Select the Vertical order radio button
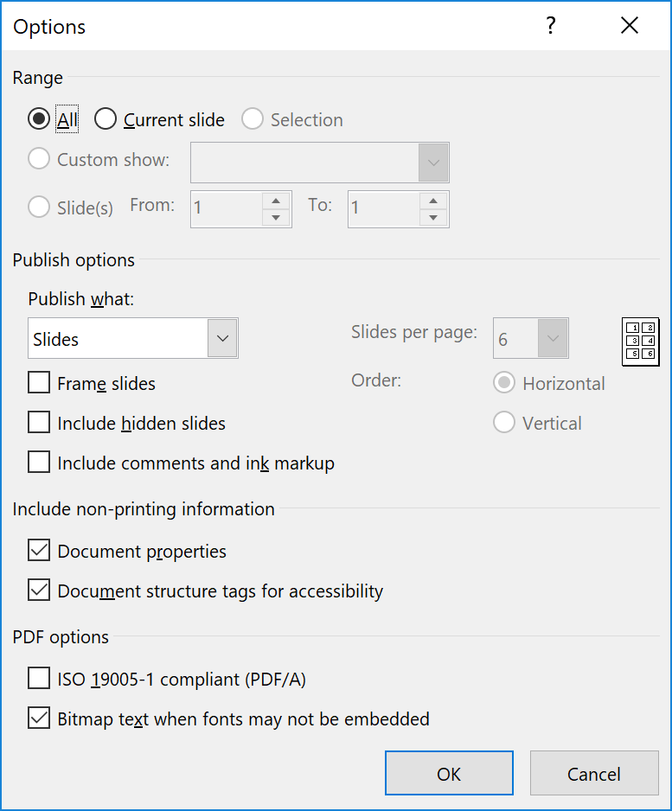This screenshot has width=672, height=811. click(x=504, y=423)
